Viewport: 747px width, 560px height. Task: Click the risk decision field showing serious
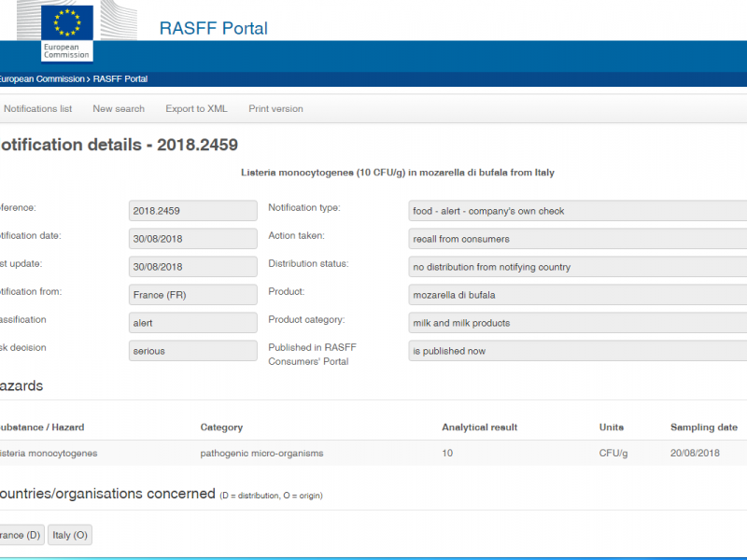[x=193, y=351]
